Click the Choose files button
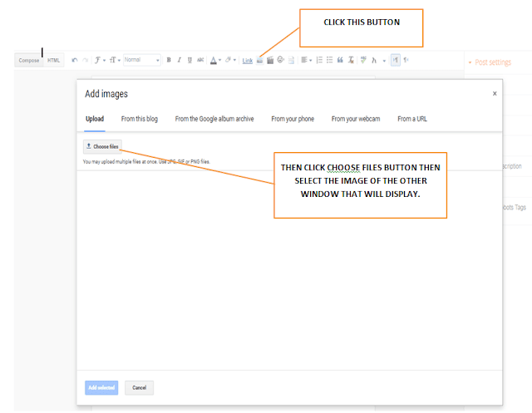Viewport: 532px width, 413px height. (102, 146)
